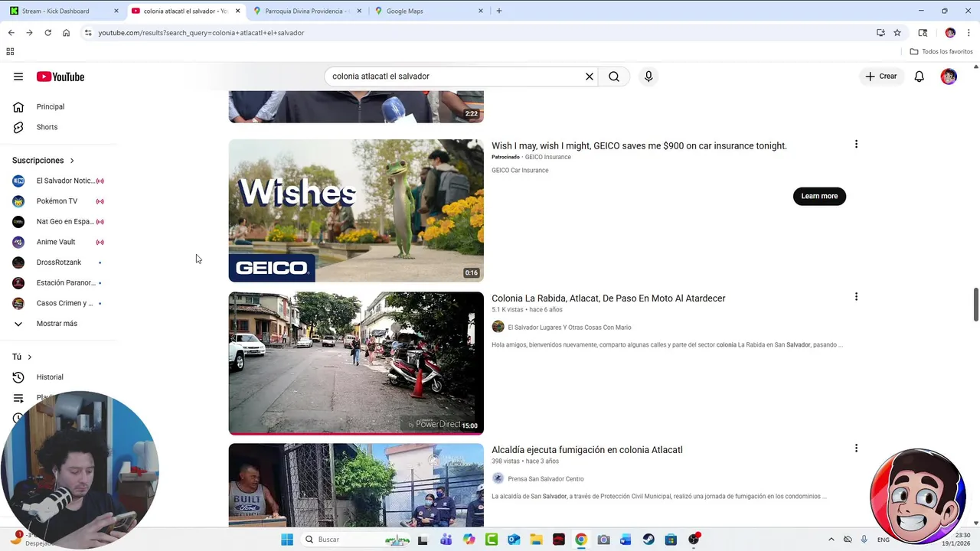Image resolution: width=980 pixels, height=551 pixels.
Task: Open Nat Geo en Español subscription
Action: click(60, 221)
